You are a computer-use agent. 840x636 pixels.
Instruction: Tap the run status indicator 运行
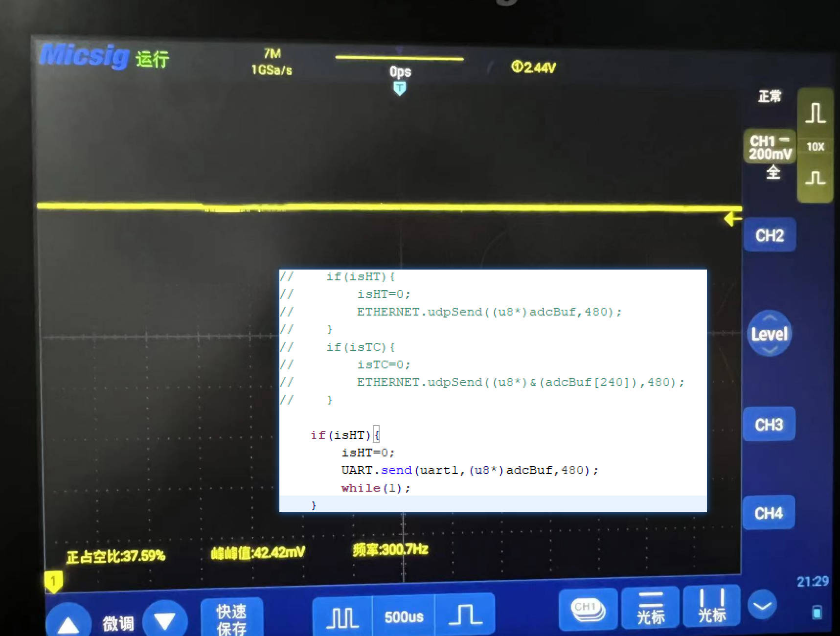tap(152, 59)
